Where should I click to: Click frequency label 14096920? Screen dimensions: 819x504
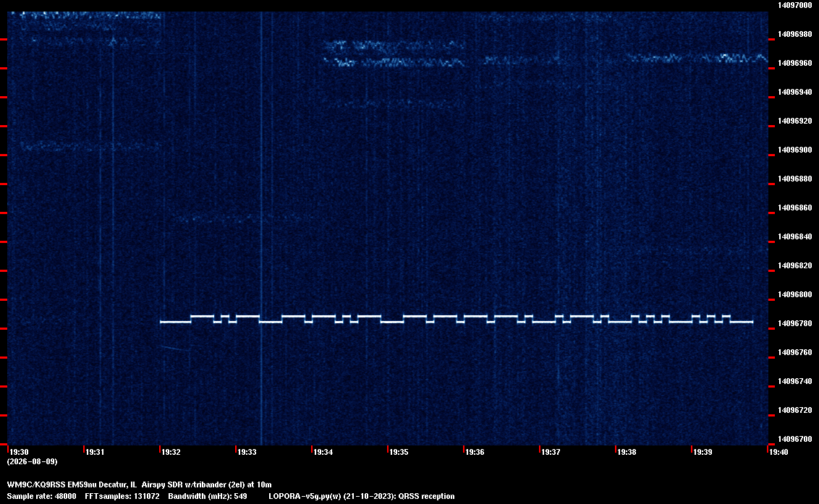point(795,121)
